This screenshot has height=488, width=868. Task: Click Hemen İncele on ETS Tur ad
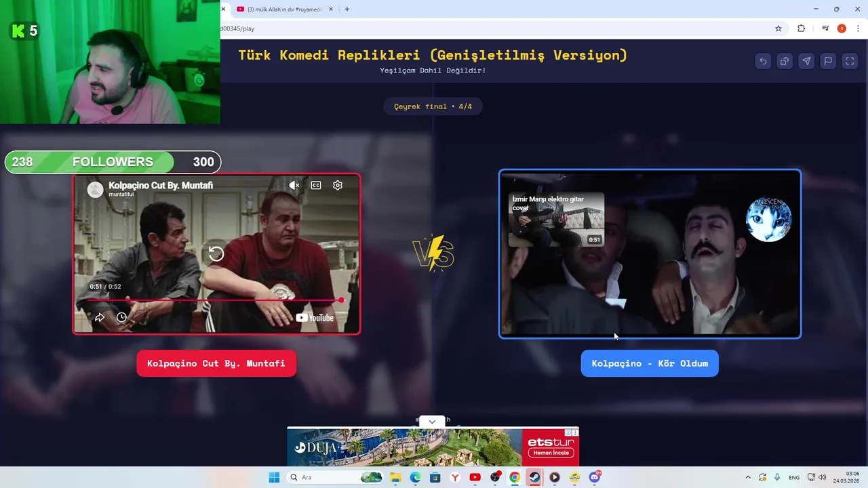pos(551,453)
